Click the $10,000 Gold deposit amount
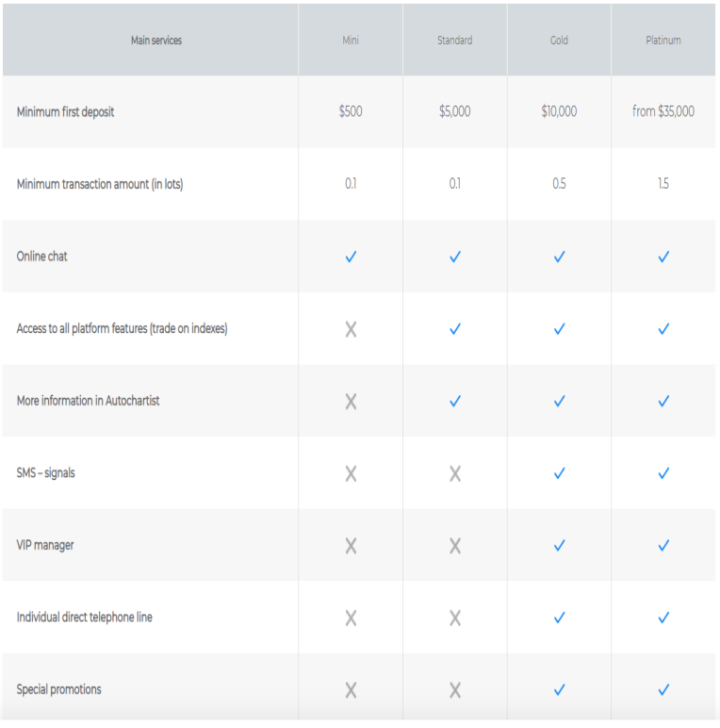This screenshot has height=728, width=720. coord(559,111)
